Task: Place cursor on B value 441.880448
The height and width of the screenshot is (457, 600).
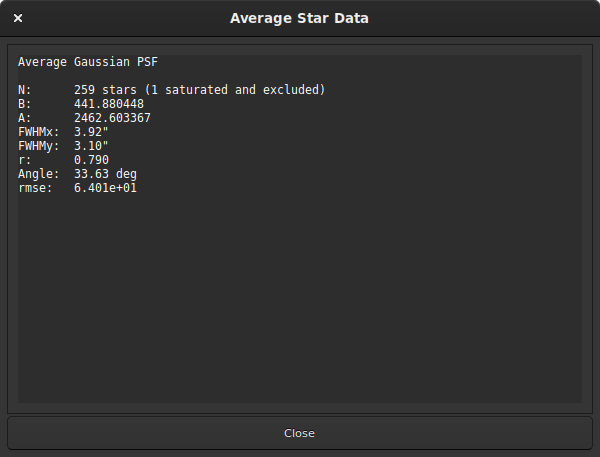Action: click(109, 104)
